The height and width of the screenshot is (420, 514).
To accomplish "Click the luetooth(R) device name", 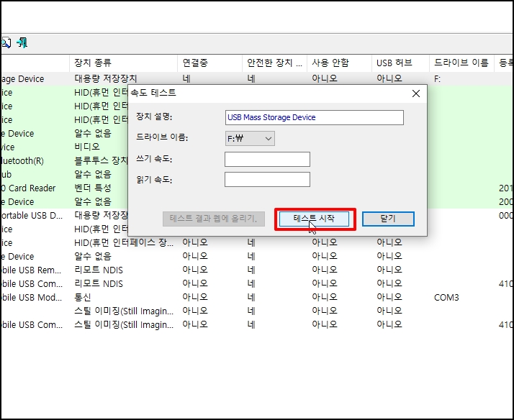I will point(22,160).
